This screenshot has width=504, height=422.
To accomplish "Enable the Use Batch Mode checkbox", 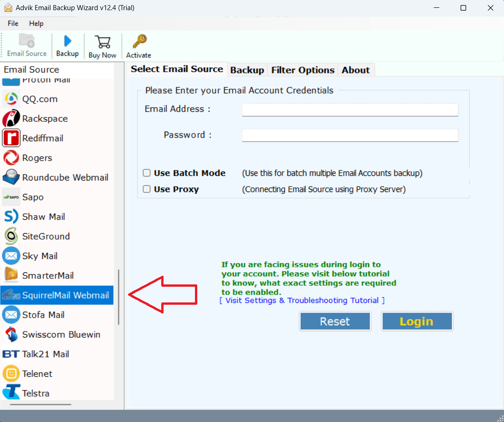I will 147,173.
